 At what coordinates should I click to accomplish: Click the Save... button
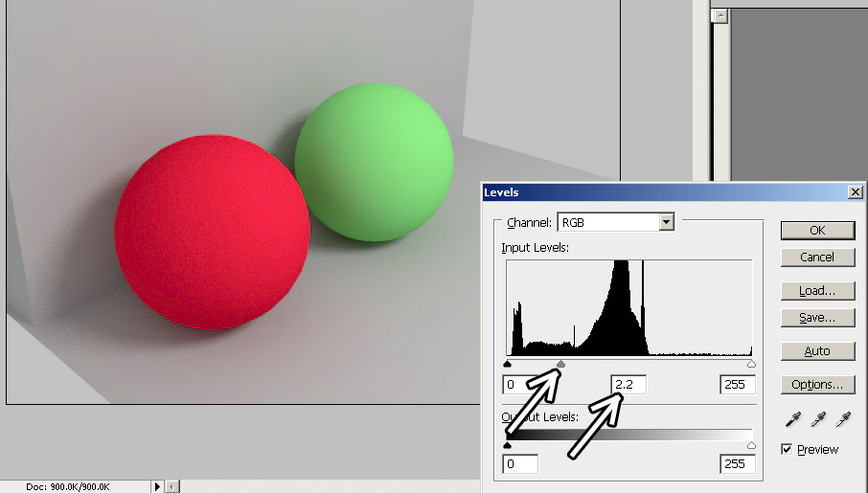click(817, 318)
